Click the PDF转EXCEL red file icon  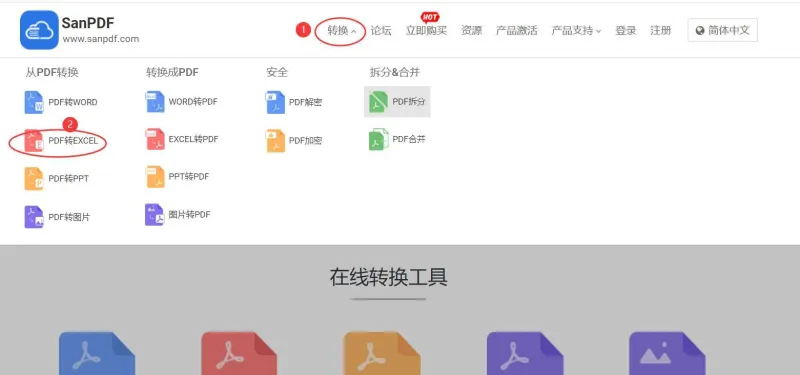click(34, 140)
